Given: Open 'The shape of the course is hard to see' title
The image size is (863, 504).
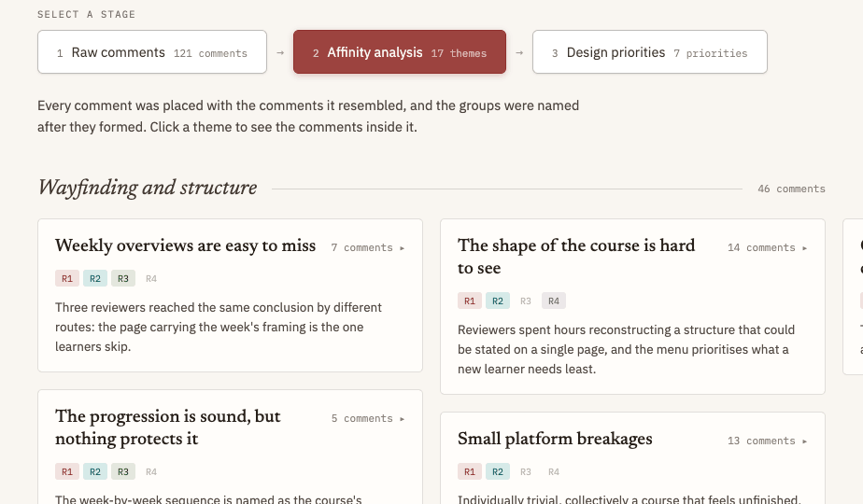Looking at the screenshot, I should pyautogui.click(x=576, y=257).
